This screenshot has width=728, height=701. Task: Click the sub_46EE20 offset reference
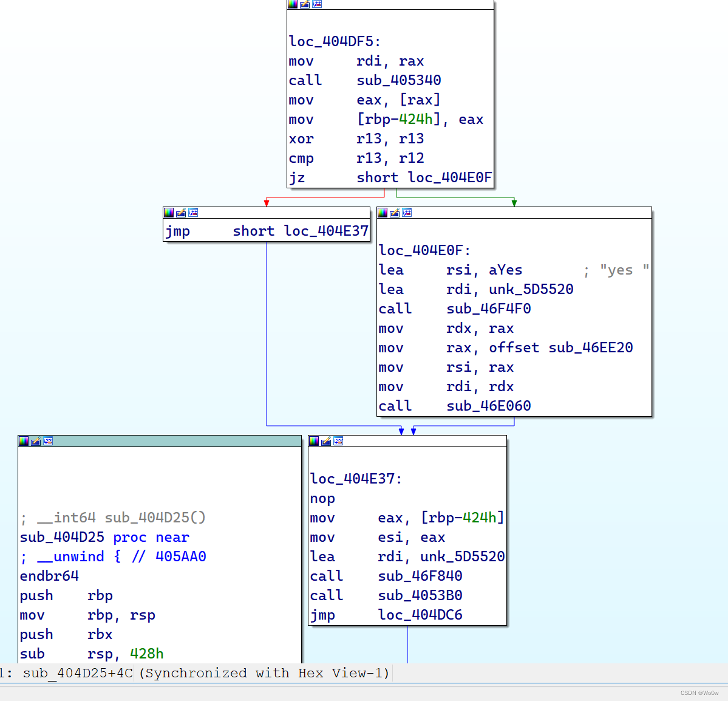pyautogui.click(x=591, y=347)
